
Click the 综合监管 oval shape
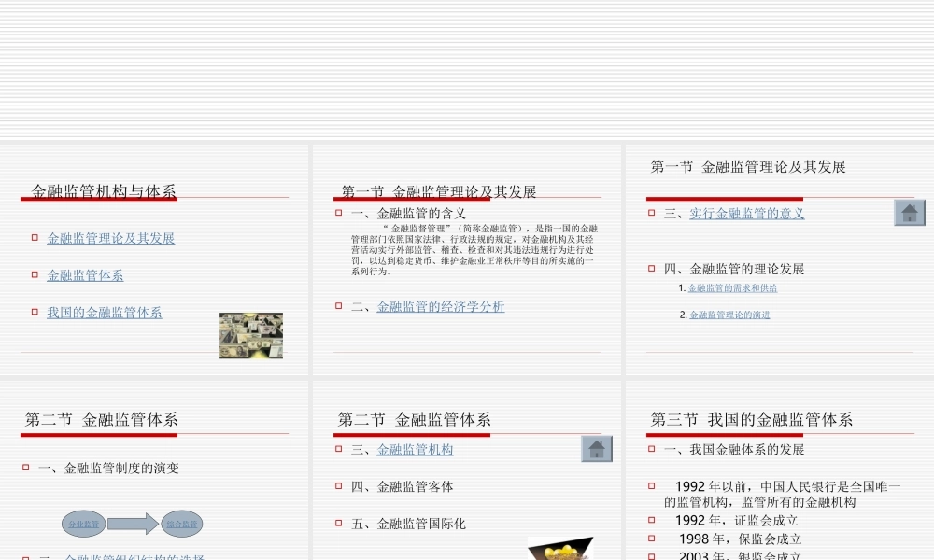click(183, 524)
